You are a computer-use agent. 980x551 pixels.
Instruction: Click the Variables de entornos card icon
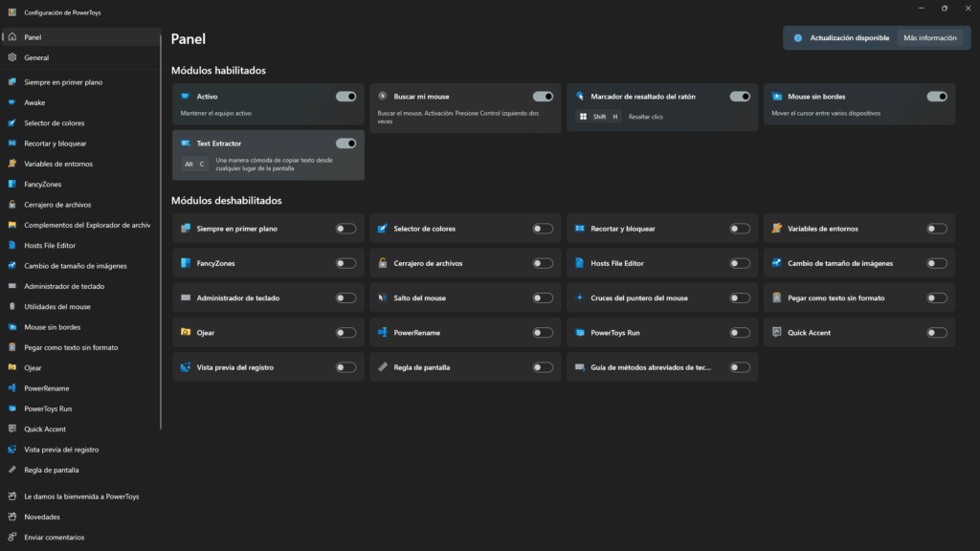pyautogui.click(x=777, y=229)
